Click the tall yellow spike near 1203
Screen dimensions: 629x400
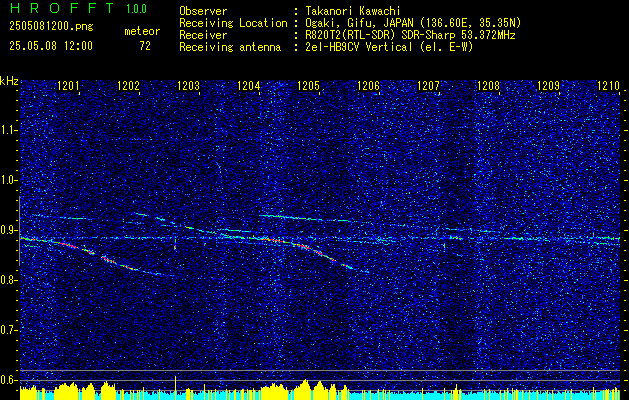pos(175,388)
